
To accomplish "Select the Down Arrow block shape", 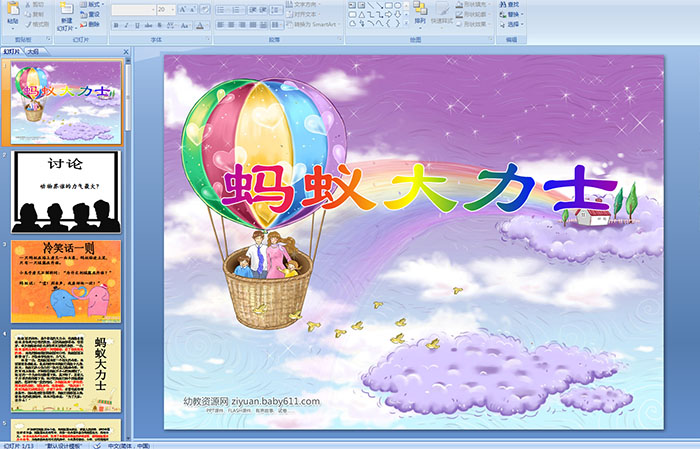I will pyautogui.click(x=398, y=15).
